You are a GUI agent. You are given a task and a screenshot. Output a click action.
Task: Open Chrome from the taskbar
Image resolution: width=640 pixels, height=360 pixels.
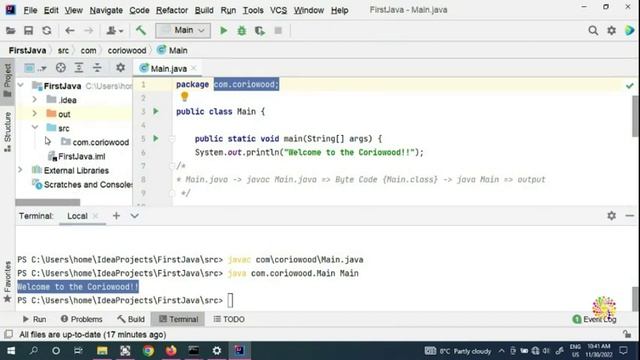pos(148,351)
